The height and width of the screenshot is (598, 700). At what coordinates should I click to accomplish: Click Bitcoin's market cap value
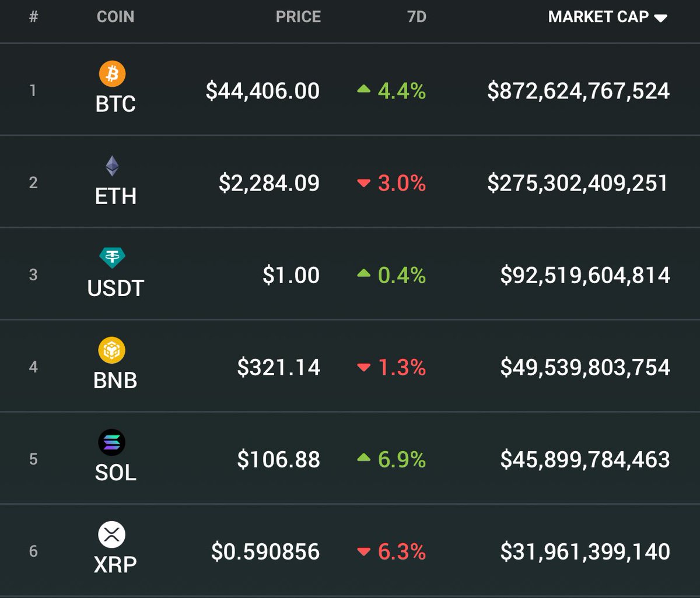(578, 91)
